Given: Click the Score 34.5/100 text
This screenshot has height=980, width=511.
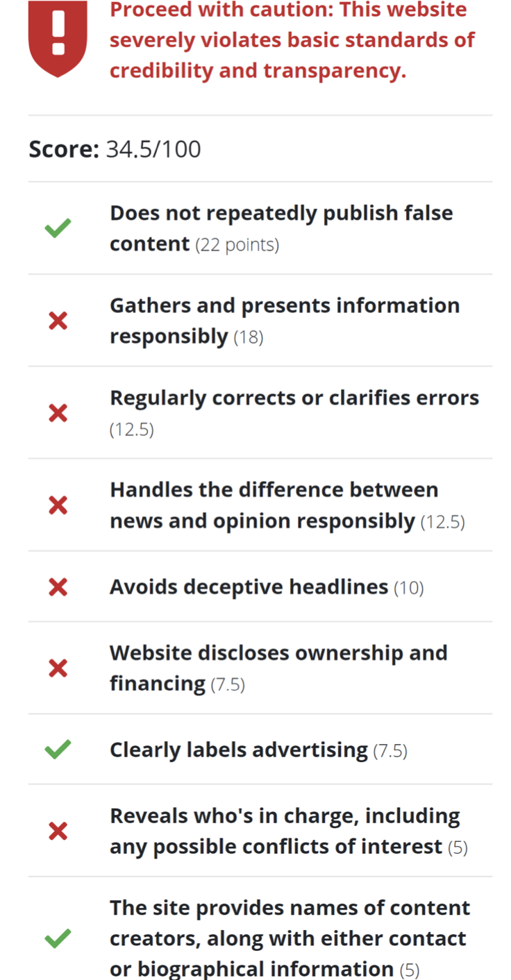Looking at the screenshot, I should pos(115,149).
